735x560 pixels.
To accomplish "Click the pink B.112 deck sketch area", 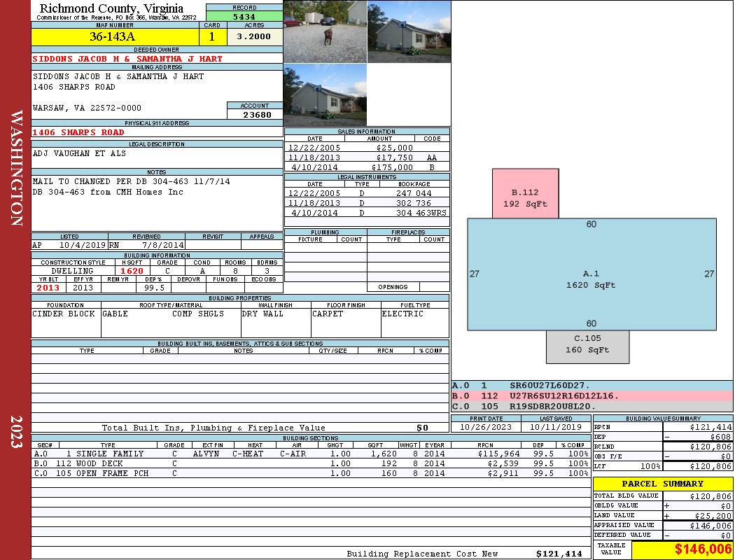I will coord(525,193).
